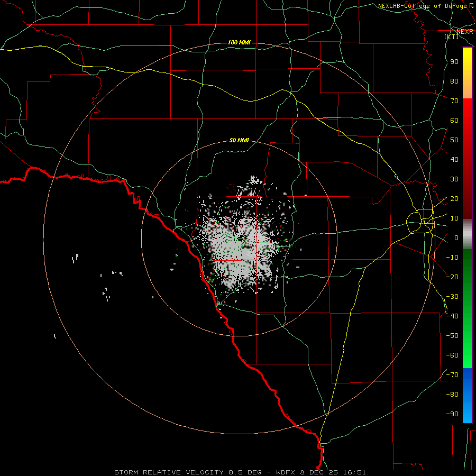Screen dimensions: 476x476
Task: Click the -70 value on the velocity scale
Action: point(452,375)
